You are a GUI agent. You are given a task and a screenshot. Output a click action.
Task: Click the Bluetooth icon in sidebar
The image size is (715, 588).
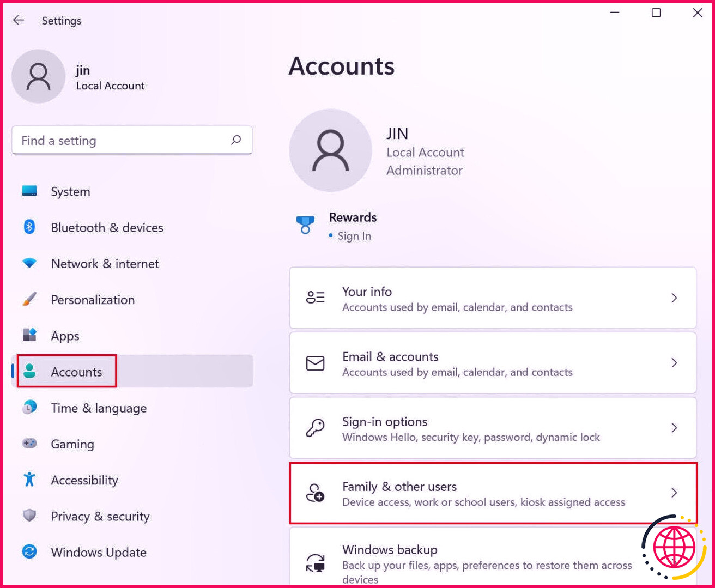point(29,227)
